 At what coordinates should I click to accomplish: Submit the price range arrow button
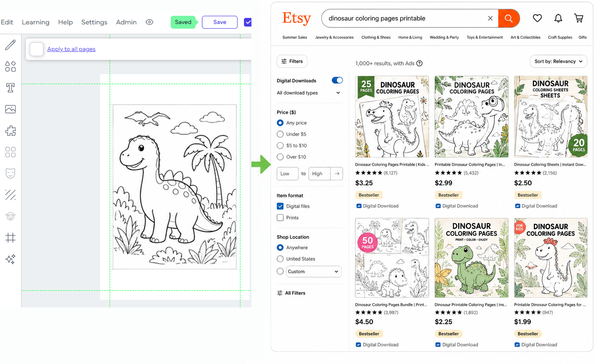(337, 173)
